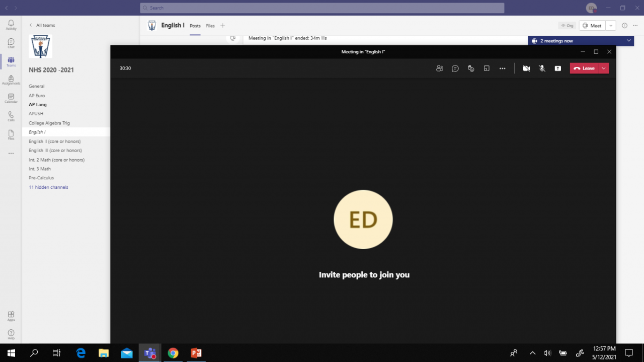
Task: Expand the 2 meetings now banner
Action: (x=629, y=41)
